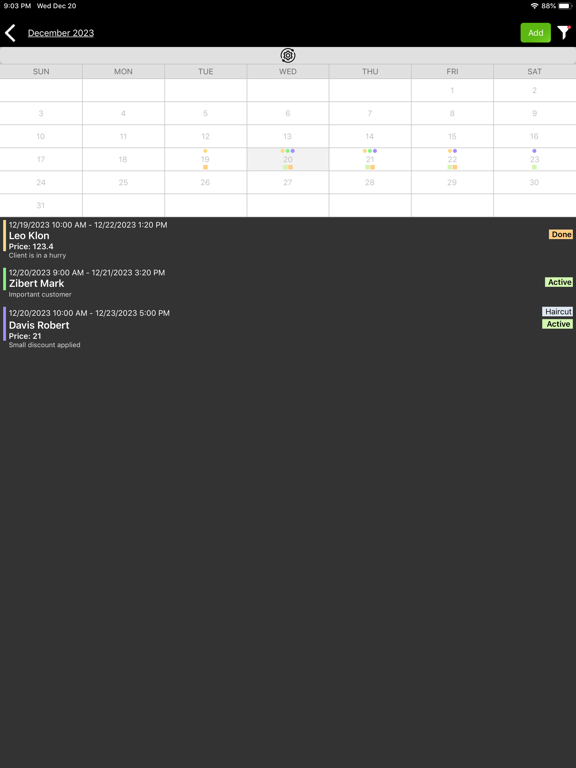
Task: Open the filter funnel icon
Action: [564, 33]
